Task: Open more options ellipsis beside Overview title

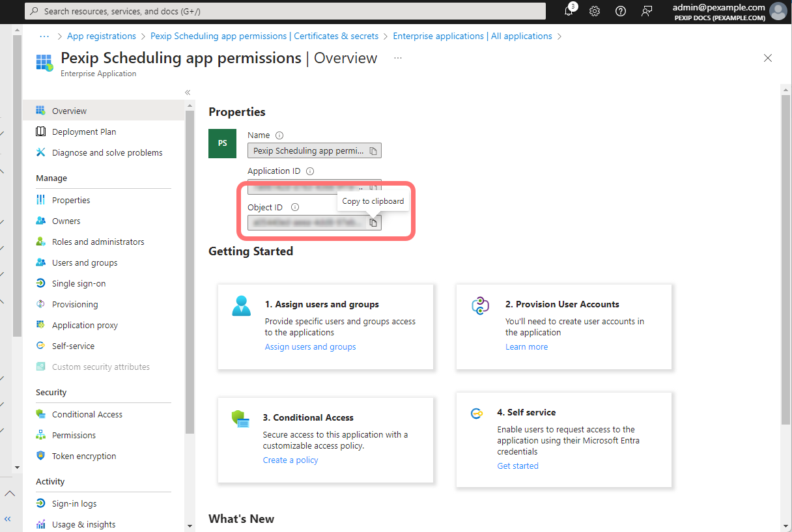Action: pyautogui.click(x=398, y=58)
